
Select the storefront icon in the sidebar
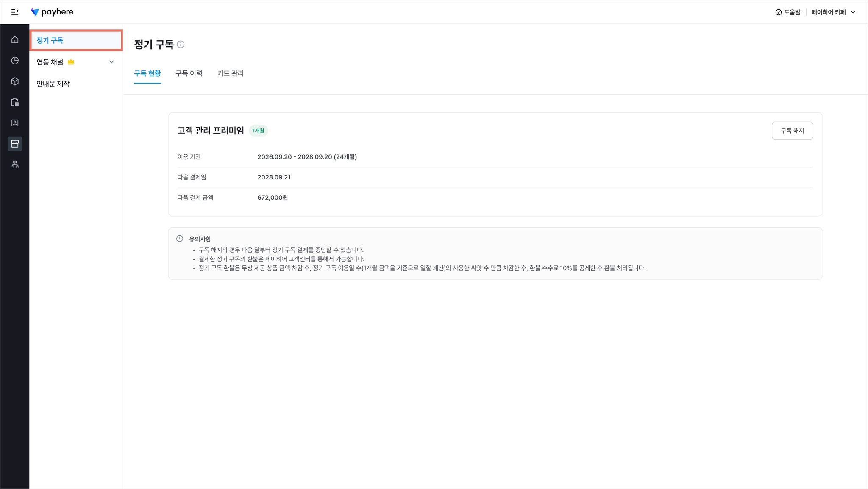[x=15, y=144]
